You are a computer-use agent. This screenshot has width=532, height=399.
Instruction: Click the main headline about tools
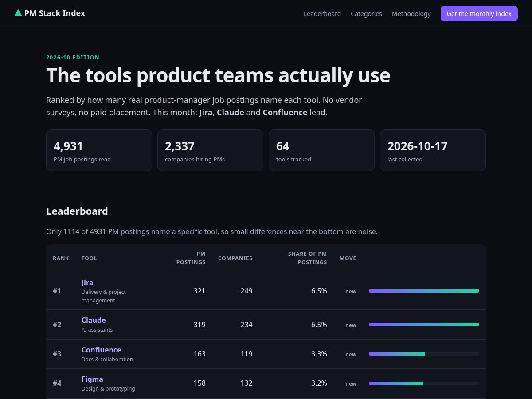click(218, 75)
